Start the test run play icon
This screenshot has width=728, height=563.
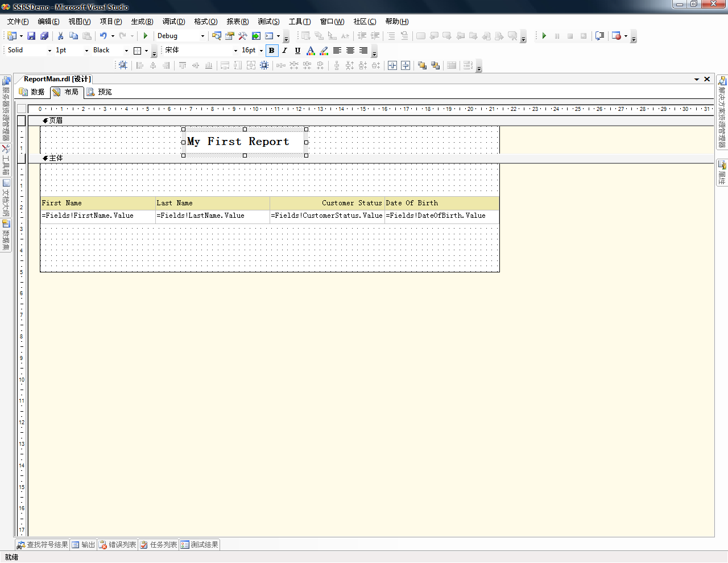(x=544, y=36)
